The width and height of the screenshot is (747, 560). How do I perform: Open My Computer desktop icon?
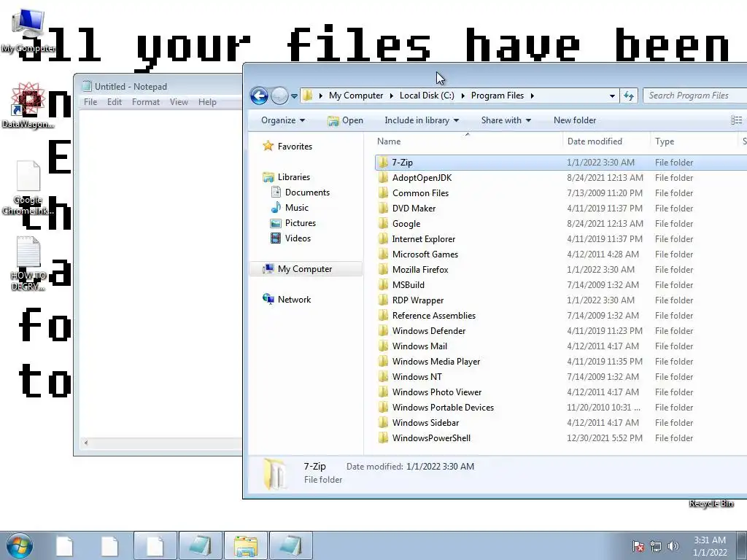28,31
